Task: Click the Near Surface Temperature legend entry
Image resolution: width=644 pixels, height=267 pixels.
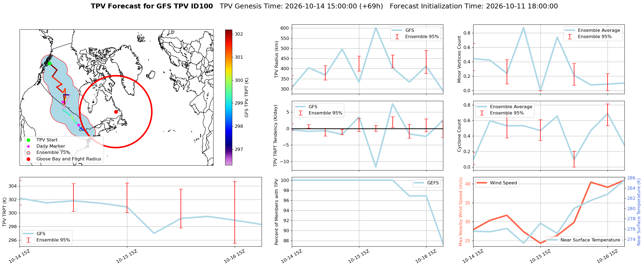Action: click(584, 240)
